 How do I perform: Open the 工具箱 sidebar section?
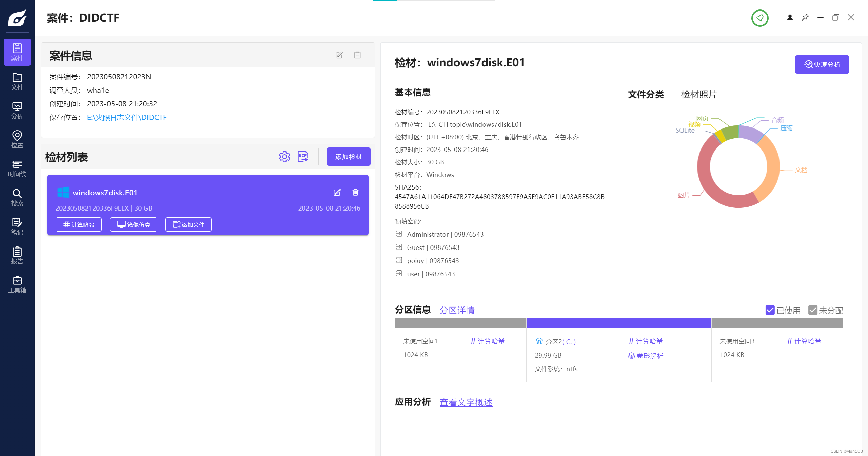[17, 284]
